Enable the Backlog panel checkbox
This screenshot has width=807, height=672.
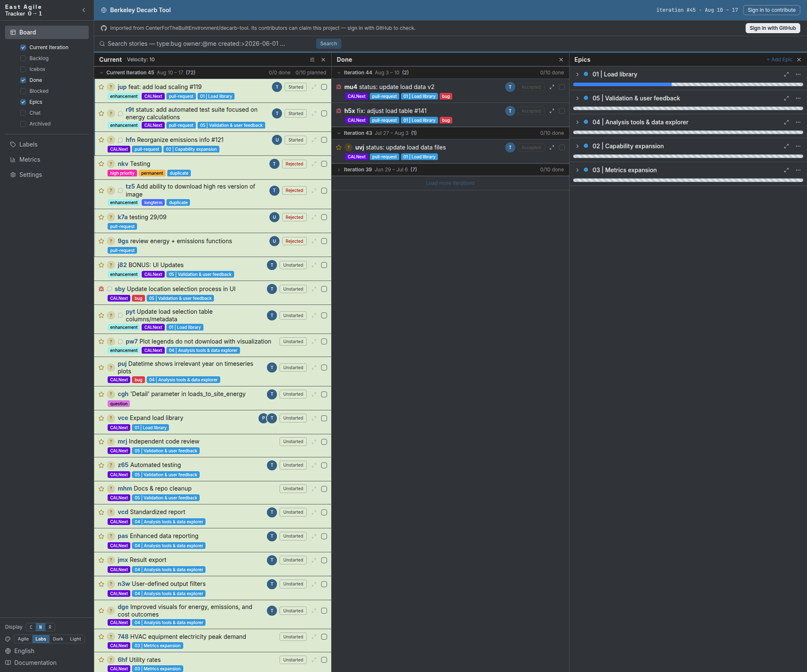pos(23,58)
